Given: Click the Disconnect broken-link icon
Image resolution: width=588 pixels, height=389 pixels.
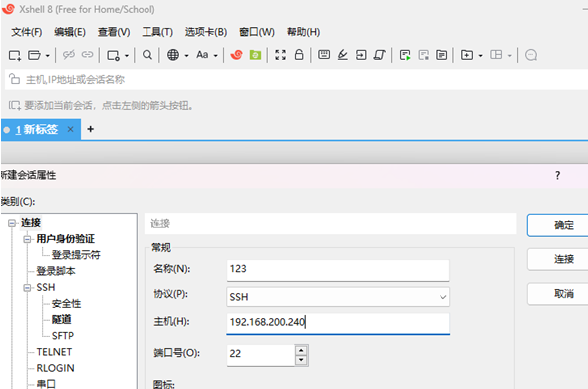Looking at the screenshot, I should 68,55.
